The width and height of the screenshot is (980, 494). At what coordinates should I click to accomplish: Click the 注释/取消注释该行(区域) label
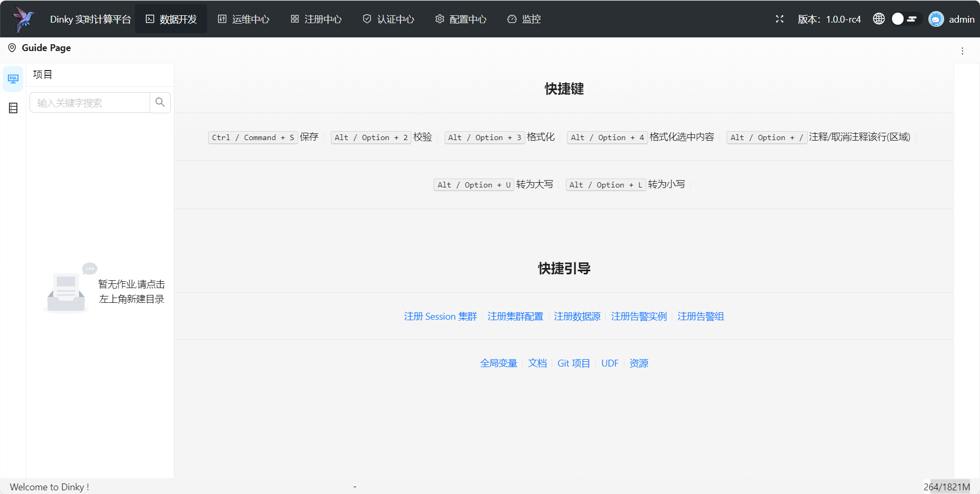(860, 137)
